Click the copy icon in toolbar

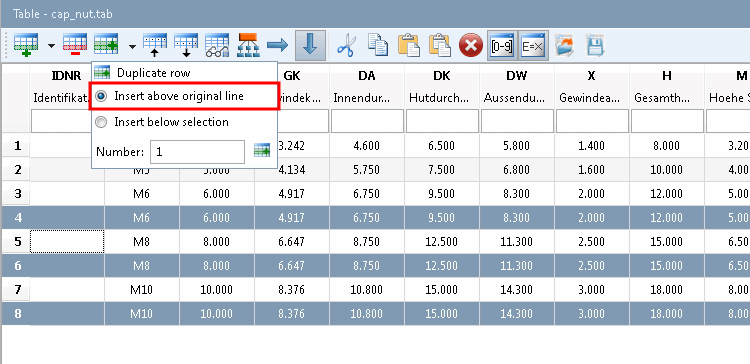pyautogui.click(x=377, y=45)
